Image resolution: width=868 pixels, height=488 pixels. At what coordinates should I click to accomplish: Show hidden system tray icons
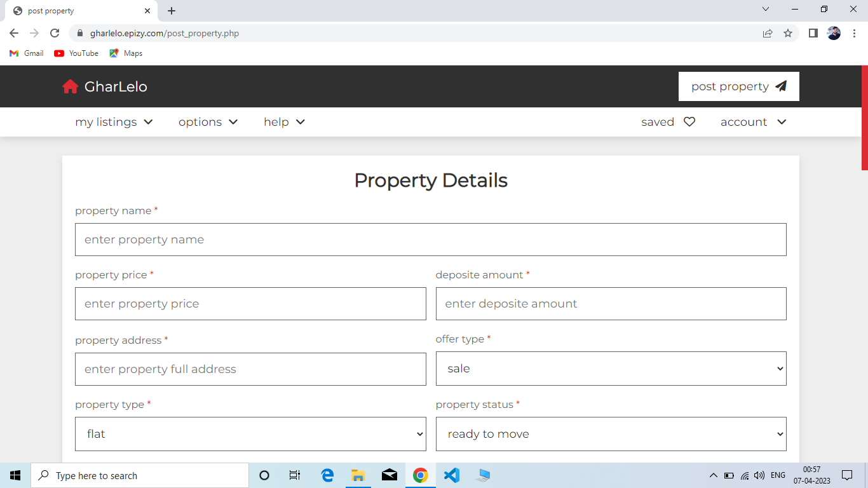pos(713,475)
